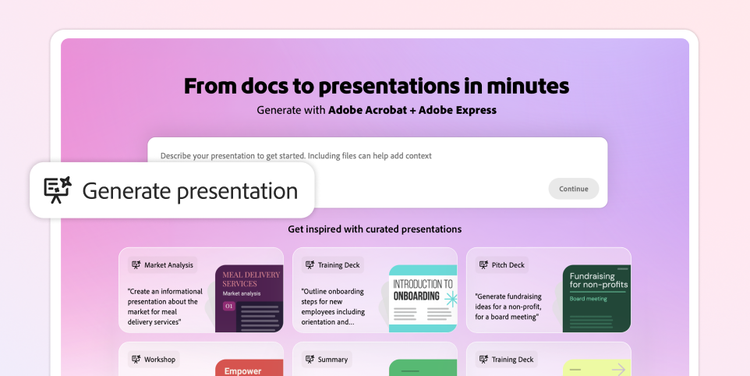Open the Introduction to Onboarding slide thumbnail
This screenshot has height=376, width=750.
[x=423, y=299]
